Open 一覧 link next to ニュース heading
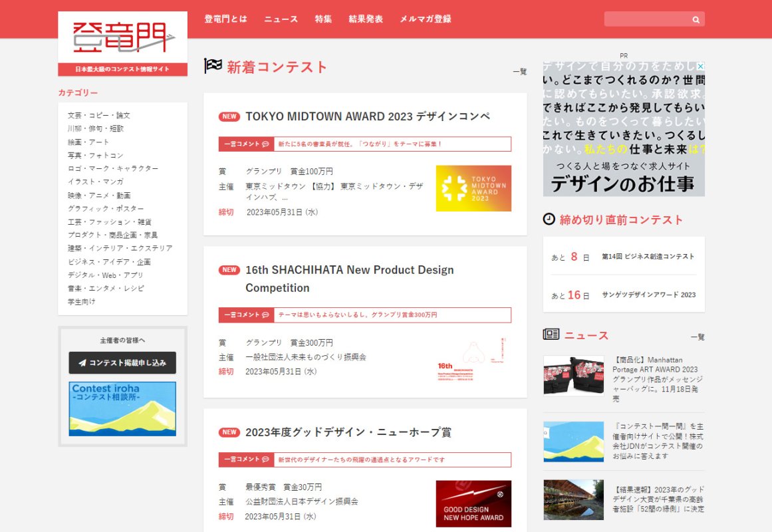 coord(698,337)
